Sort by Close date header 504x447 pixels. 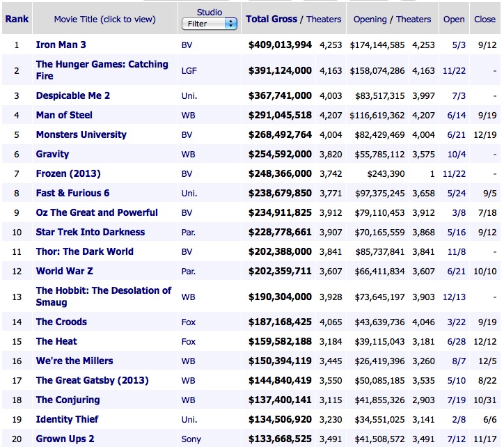(485, 19)
